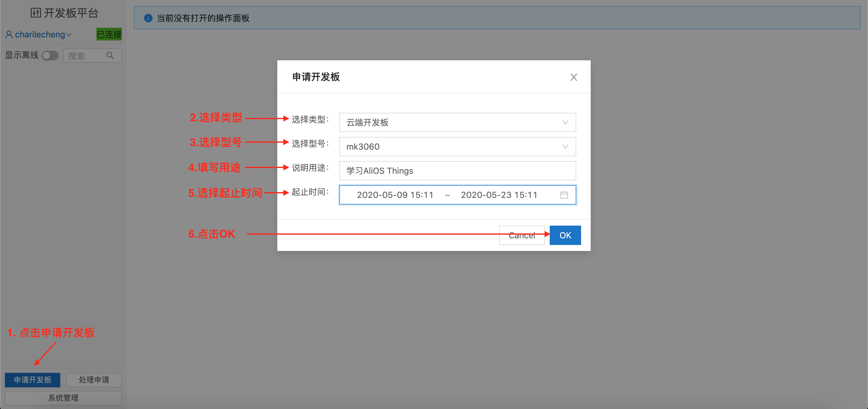Click the board platform logo icon
This screenshot has height=409, width=868.
click(36, 13)
